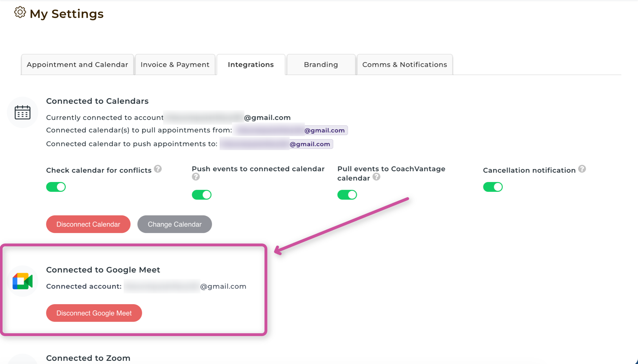
Task: Switch off Cancellation notification toggle
Action: (x=493, y=187)
